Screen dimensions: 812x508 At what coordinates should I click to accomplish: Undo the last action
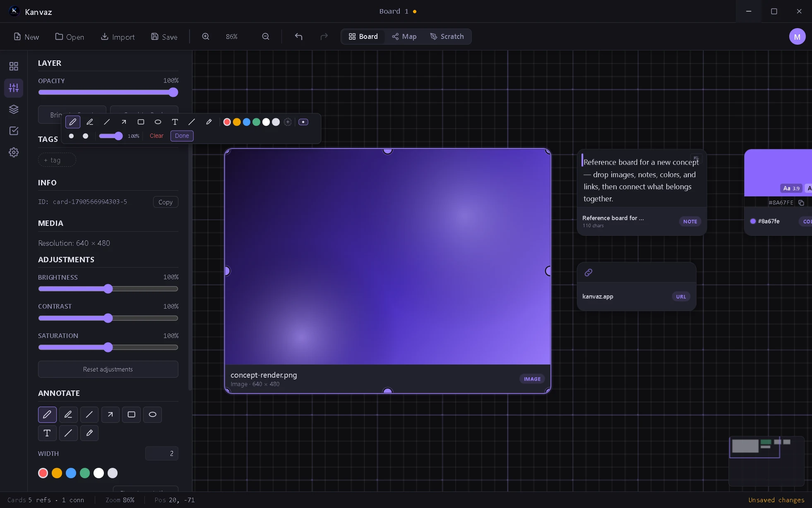pyautogui.click(x=298, y=36)
